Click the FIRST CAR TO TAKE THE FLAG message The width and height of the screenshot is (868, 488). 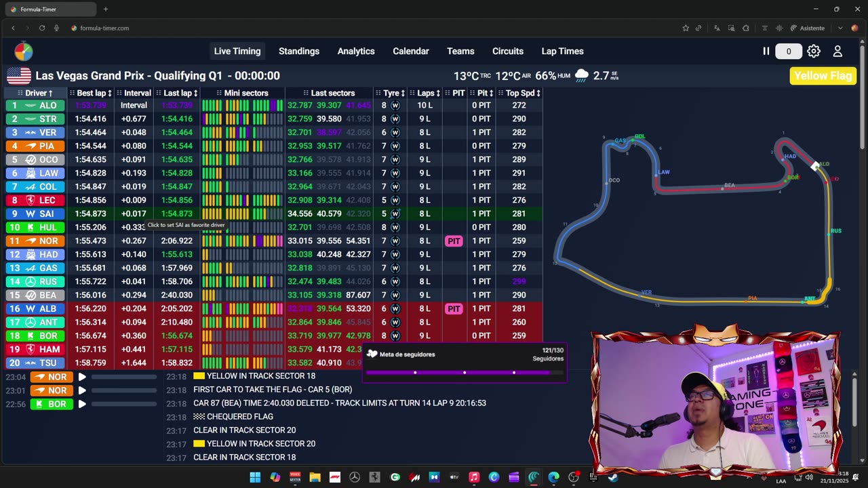pos(273,390)
